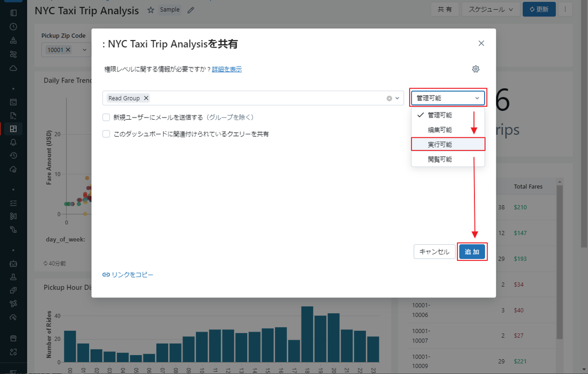Click the 追加 button

coord(472,252)
